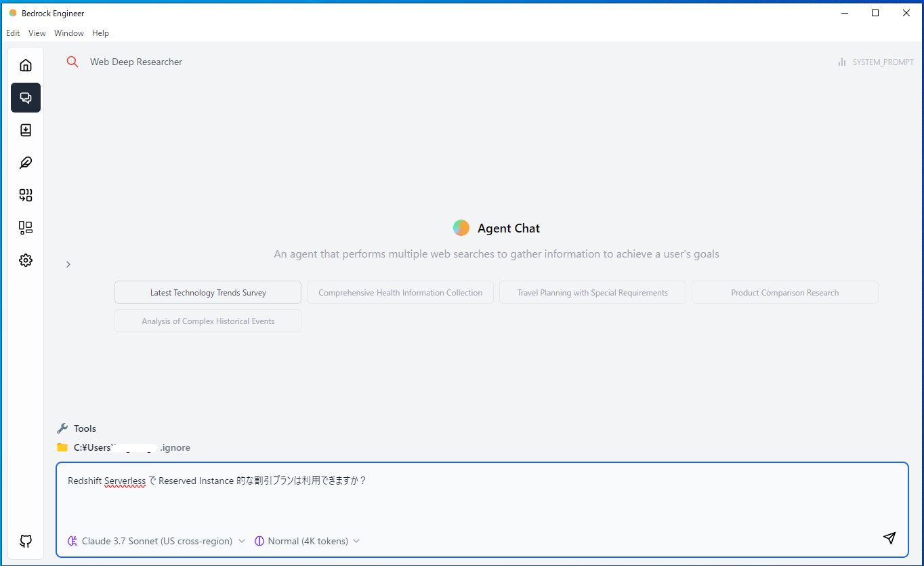The width and height of the screenshot is (924, 566).
Task: Click the Bedrock Engineer title bar icon
Action: [x=12, y=13]
